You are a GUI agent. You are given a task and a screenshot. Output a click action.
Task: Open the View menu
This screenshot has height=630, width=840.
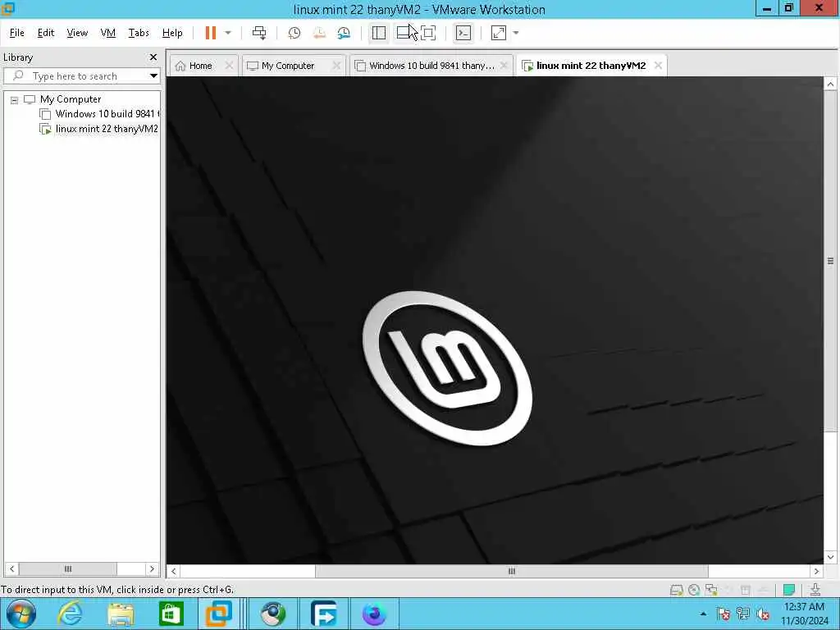click(x=77, y=33)
